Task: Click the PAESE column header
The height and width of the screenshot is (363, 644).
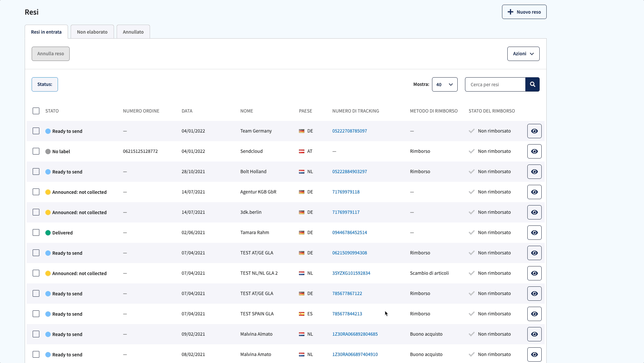Action: point(306,111)
